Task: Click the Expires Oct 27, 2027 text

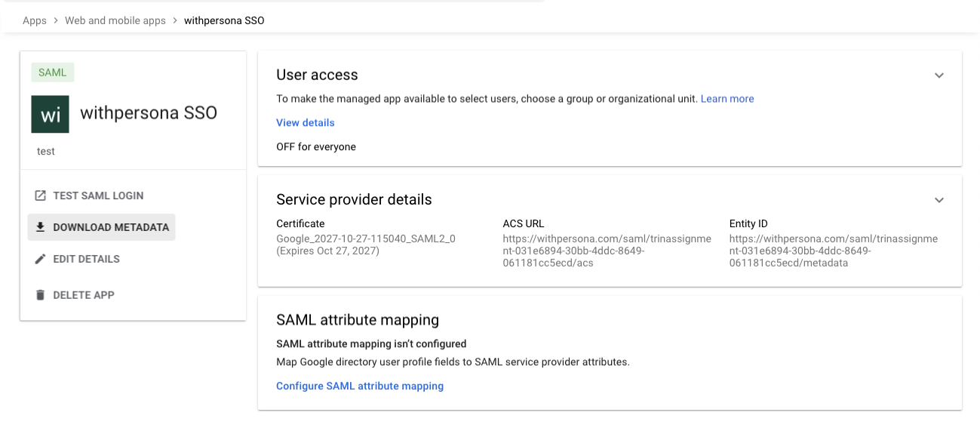Action: [x=327, y=251]
